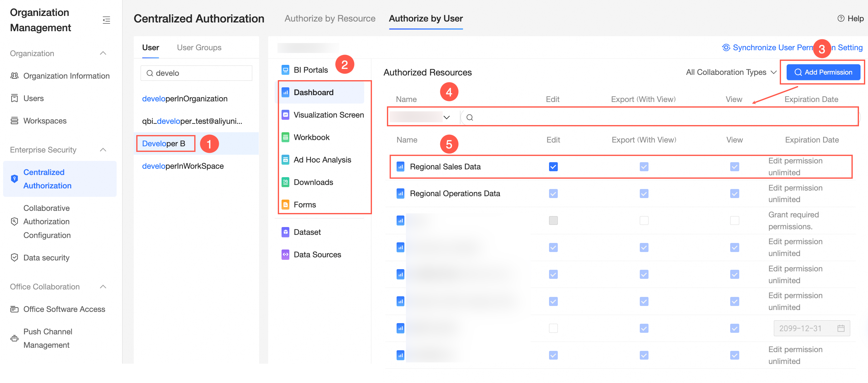Click the Visualization Screen icon
The height and width of the screenshot is (383, 868).
(x=285, y=115)
